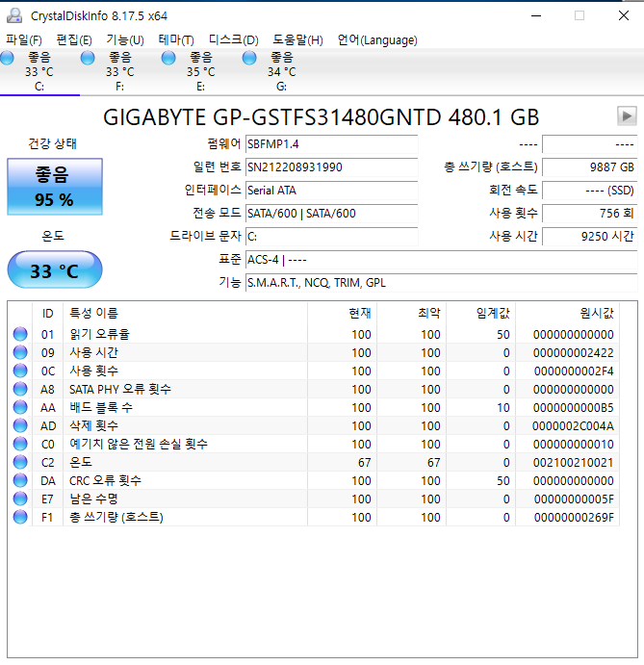This screenshot has height=665, width=644.
Task: Click the ID column header
Action: click(x=47, y=313)
